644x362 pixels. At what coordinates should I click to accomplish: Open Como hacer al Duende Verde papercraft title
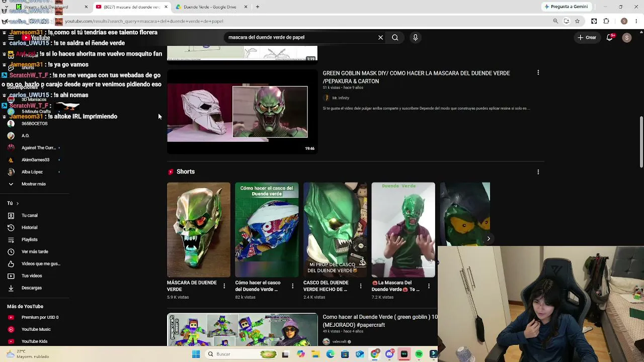[x=380, y=321]
